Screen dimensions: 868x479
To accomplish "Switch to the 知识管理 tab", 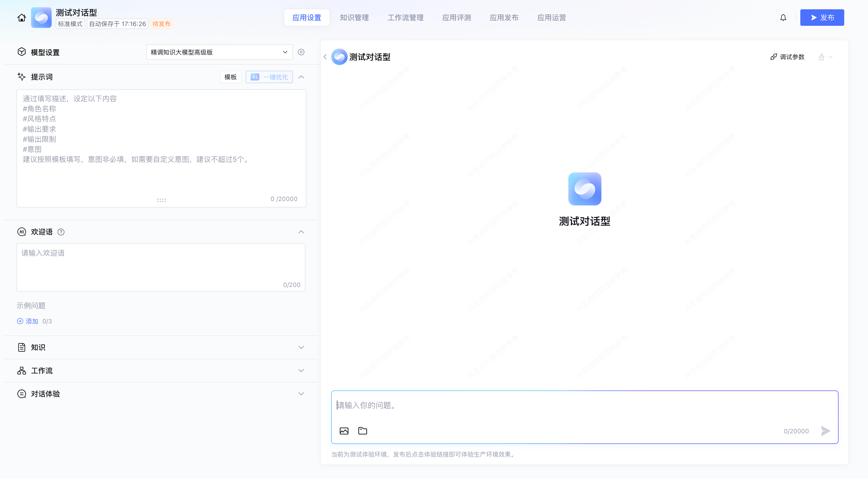I will (354, 18).
